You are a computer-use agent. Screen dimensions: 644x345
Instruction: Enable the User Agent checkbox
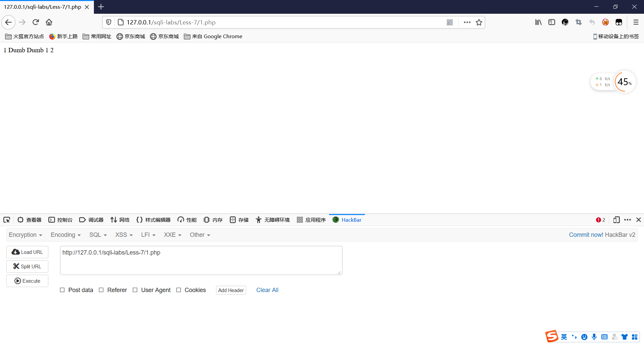pos(135,290)
